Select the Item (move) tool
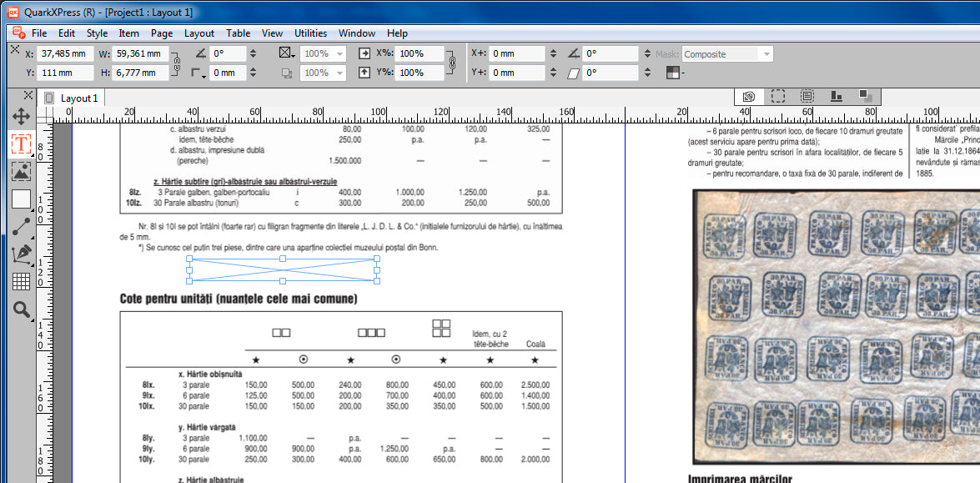 click(21, 116)
